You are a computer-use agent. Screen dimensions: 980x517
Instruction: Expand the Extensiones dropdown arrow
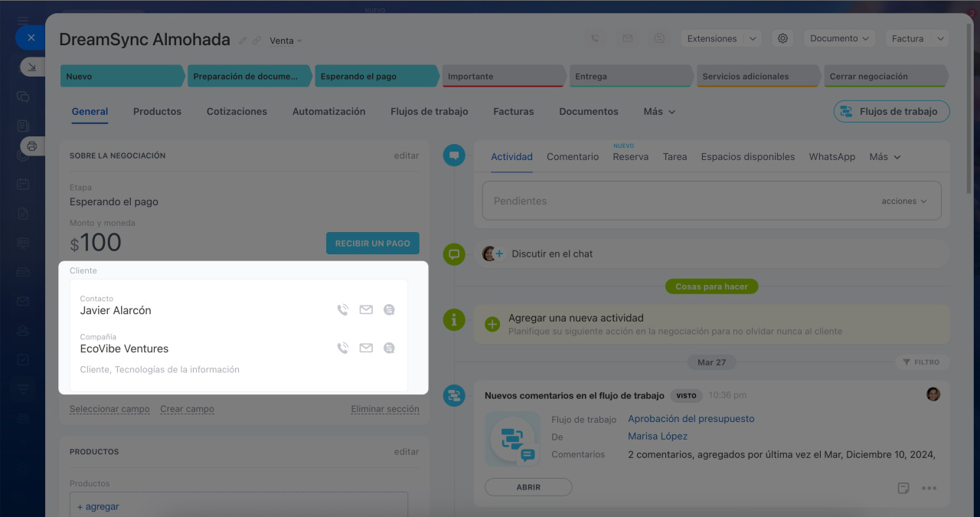(x=752, y=38)
